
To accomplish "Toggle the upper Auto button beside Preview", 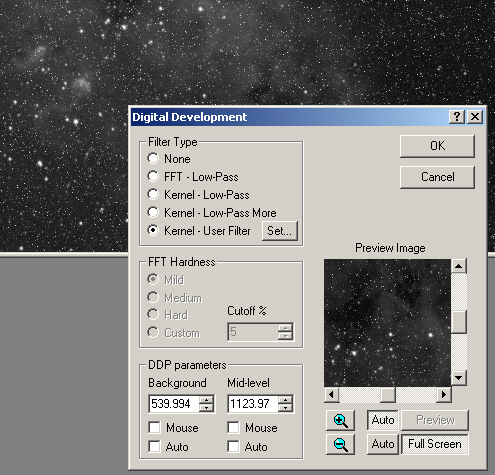I will (383, 420).
